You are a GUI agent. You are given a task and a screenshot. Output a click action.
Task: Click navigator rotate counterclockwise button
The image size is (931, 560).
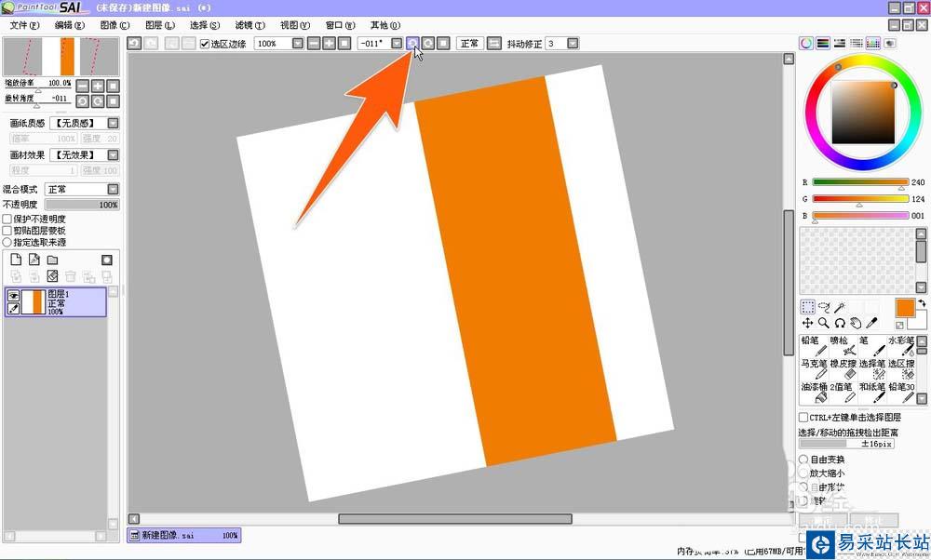pyautogui.click(x=83, y=101)
